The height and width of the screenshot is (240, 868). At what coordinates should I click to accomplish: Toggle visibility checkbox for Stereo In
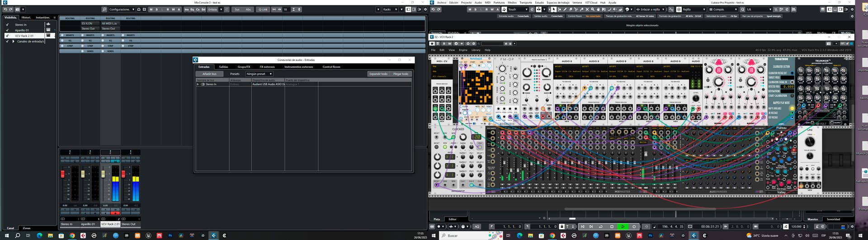click(7, 25)
